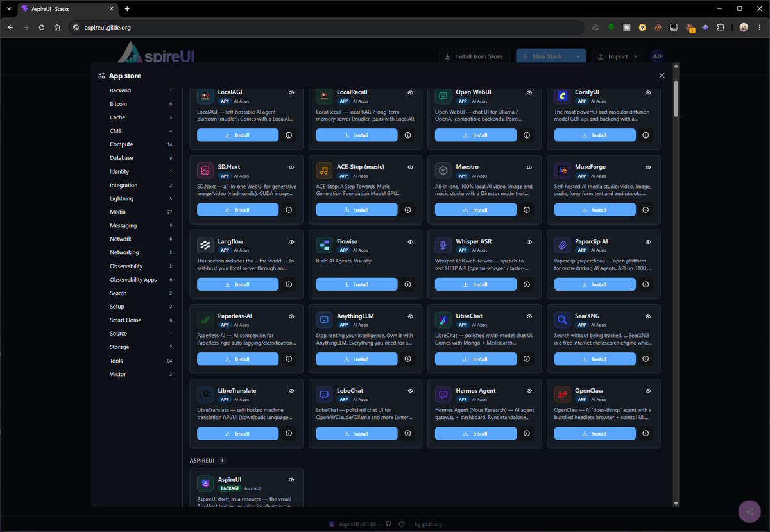This screenshot has width=770, height=532.
Task: Install the Paperless-AI app
Action: click(x=237, y=359)
